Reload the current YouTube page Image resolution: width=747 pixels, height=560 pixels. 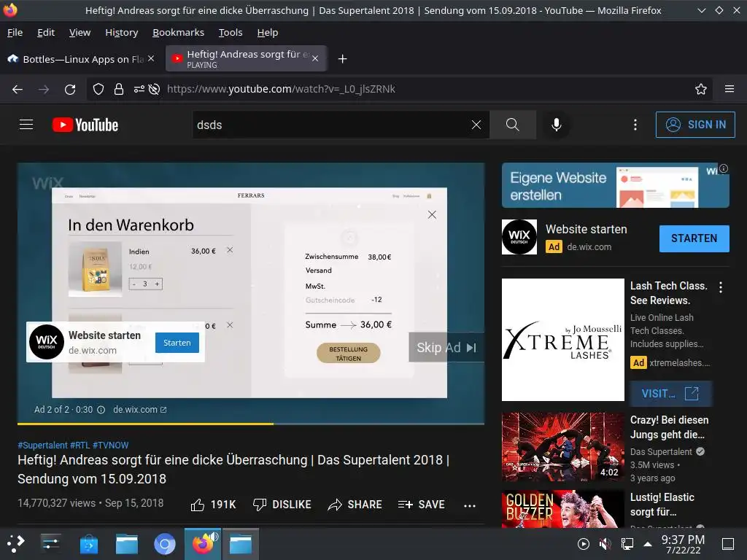(x=70, y=89)
